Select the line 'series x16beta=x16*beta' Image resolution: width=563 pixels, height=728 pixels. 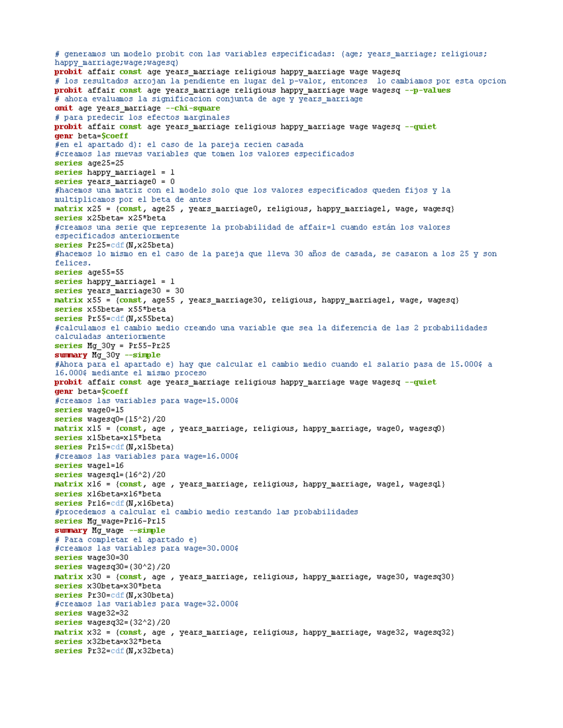pos(107,494)
